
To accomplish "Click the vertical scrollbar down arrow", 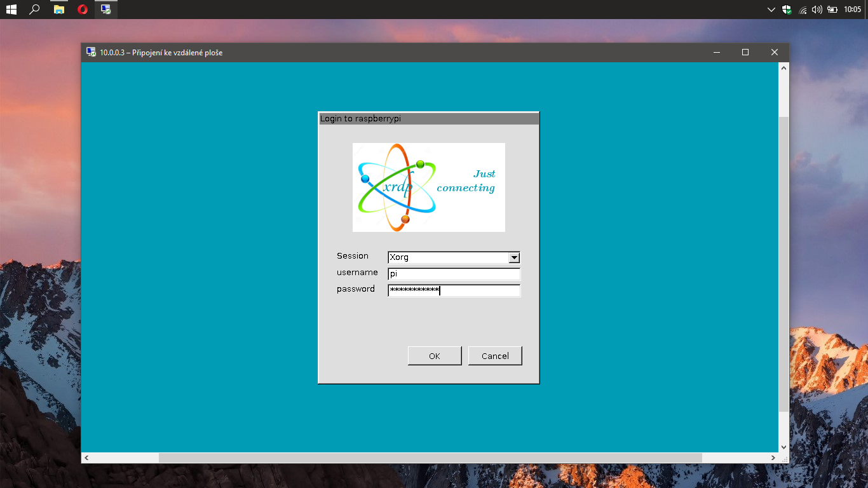I will 784,448.
